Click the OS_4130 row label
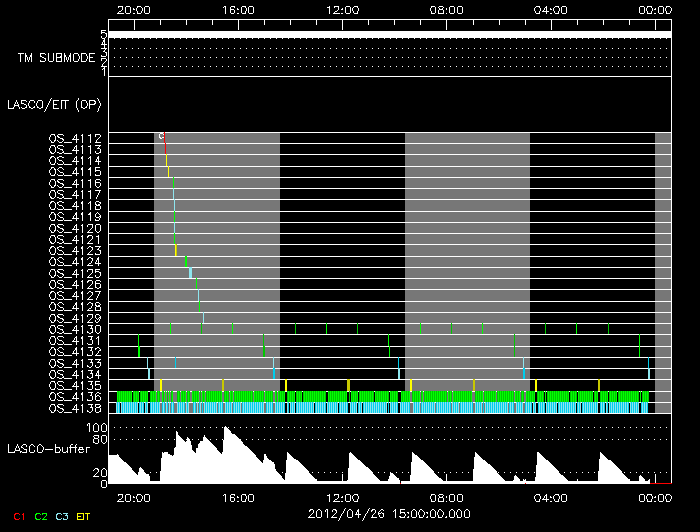Screen dimensions: 700x532 (75, 329)
